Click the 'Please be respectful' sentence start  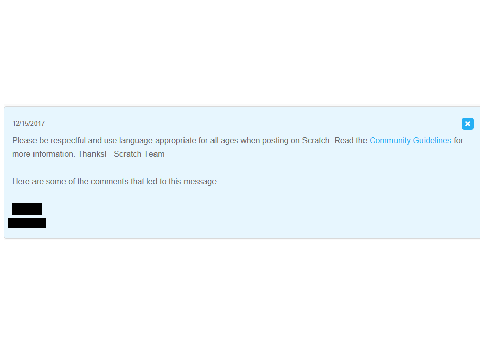(49, 140)
